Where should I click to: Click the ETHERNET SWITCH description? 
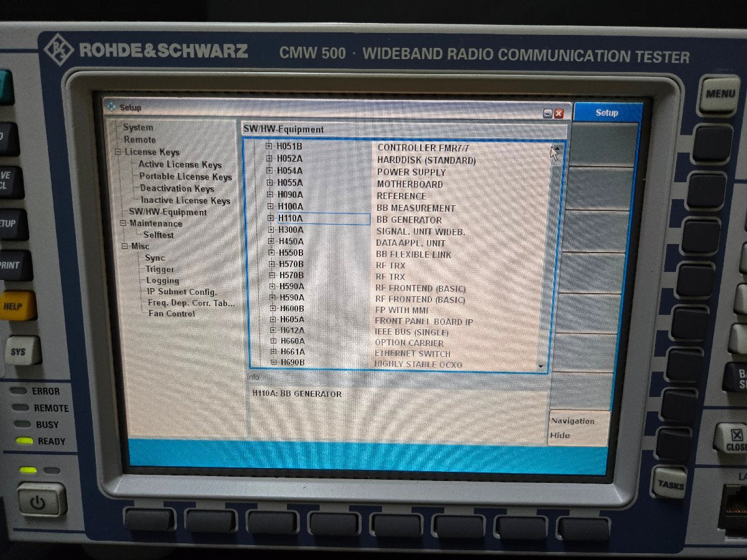point(412,353)
